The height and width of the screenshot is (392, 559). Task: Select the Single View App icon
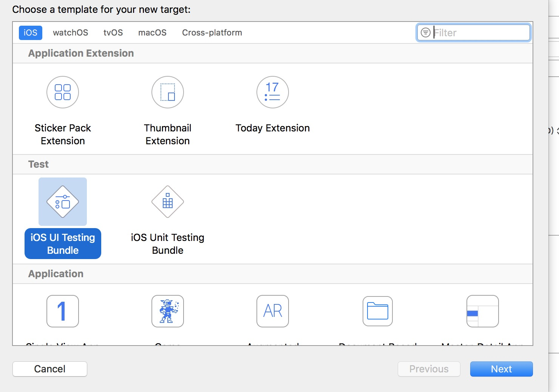point(63,311)
